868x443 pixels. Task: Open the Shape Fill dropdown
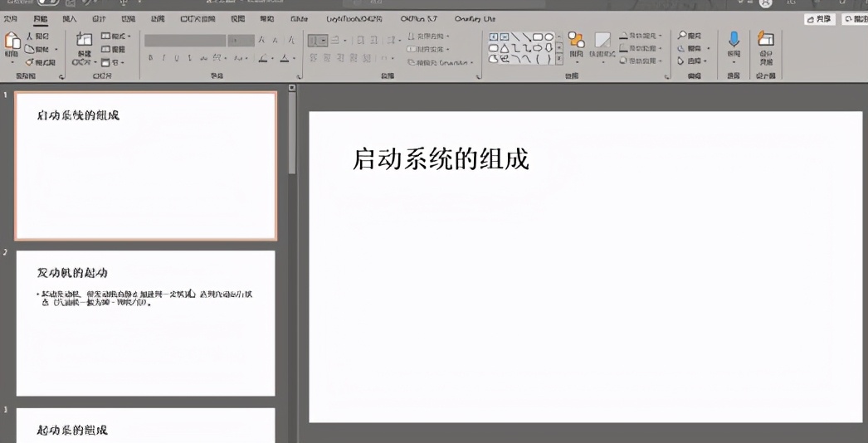[641, 36]
